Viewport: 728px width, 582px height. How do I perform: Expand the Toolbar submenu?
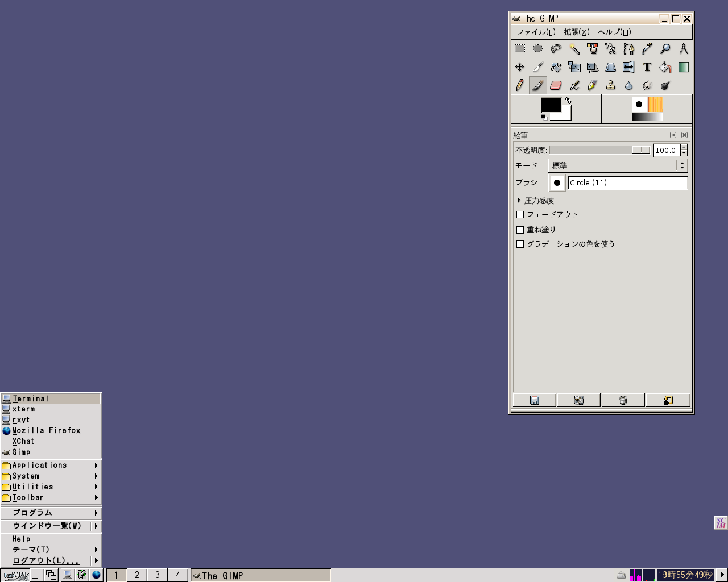51,498
